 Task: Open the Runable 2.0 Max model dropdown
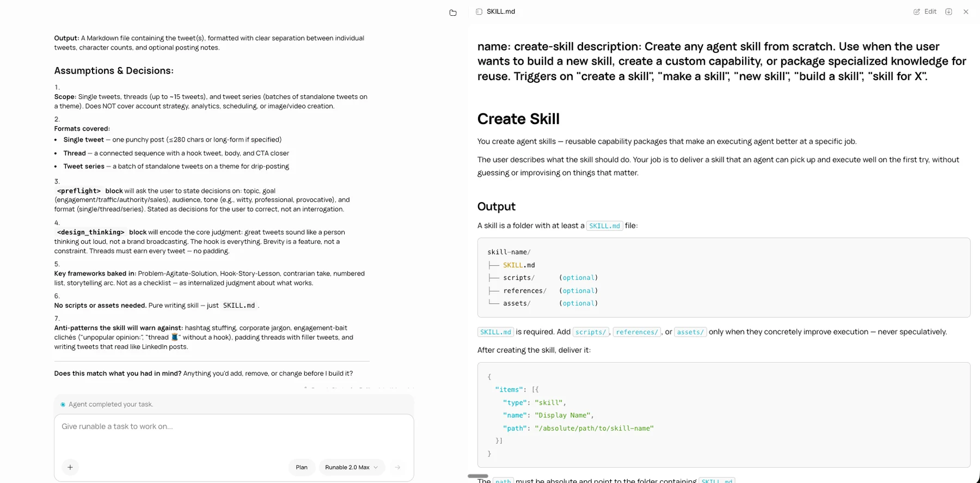(x=352, y=467)
